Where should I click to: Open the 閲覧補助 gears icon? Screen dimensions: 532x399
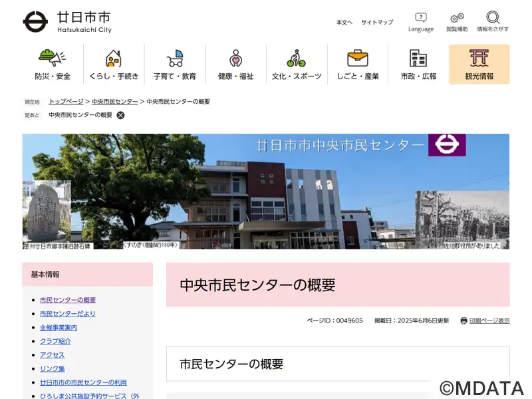(457, 17)
